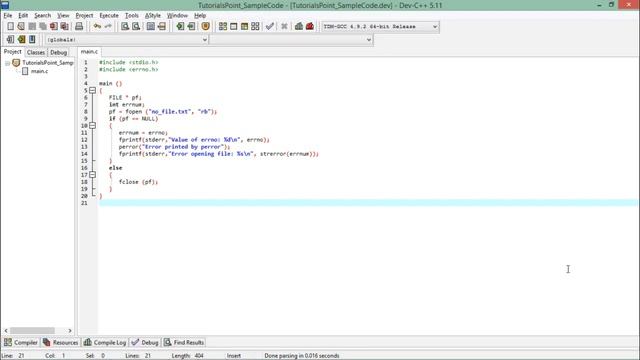The image size is (640, 360).
Task: Open the Project menu
Action: pyautogui.click(x=84, y=16)
